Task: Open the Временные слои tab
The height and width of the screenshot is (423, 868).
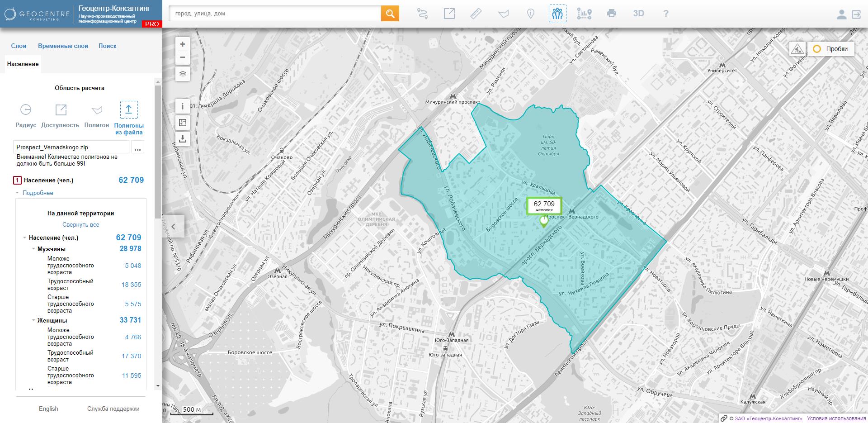Action: click(x=63, y=46)
